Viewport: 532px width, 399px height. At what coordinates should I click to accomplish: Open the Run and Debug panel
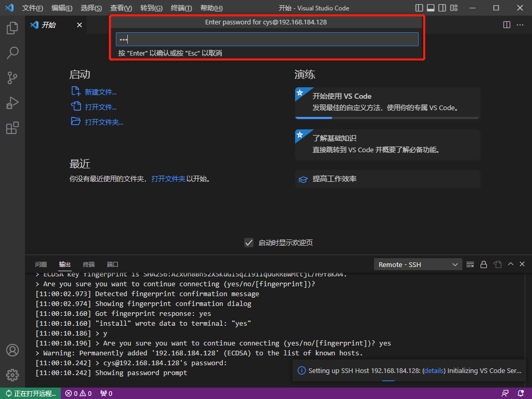coord(12,102)
